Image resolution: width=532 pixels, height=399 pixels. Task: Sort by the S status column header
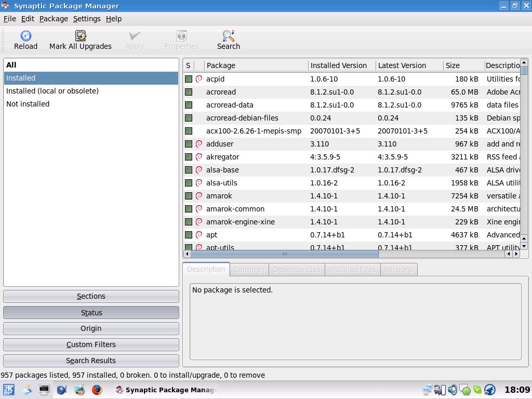(x=188, y=65)
